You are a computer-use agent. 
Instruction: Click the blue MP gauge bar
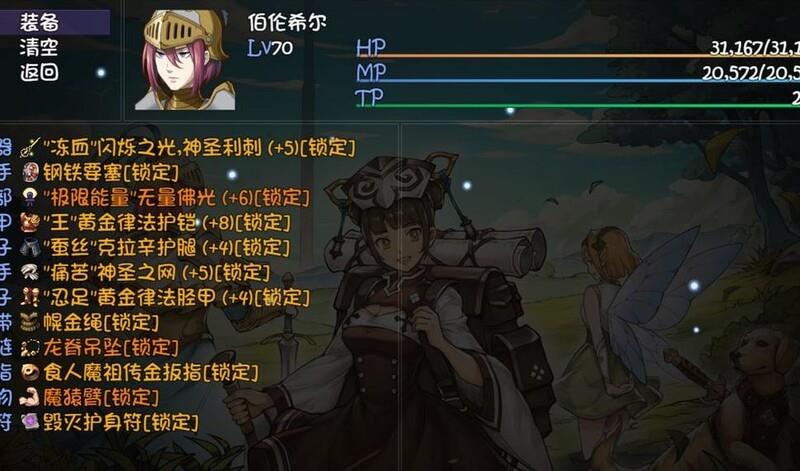578,81
